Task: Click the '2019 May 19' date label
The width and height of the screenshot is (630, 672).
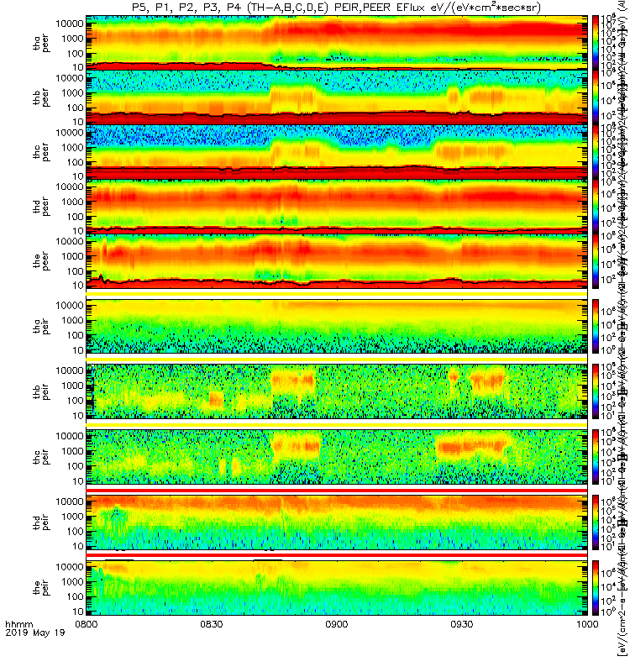Action: click(x=35, y=633)
